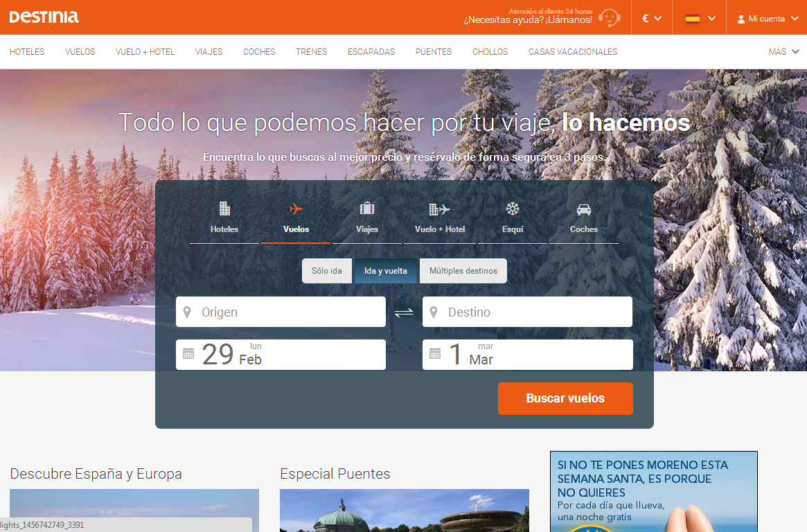The width and height of the screenshot is (807, 532).
Task: Choose the Múltiples destinos trip option
Action: pos(463,271)
